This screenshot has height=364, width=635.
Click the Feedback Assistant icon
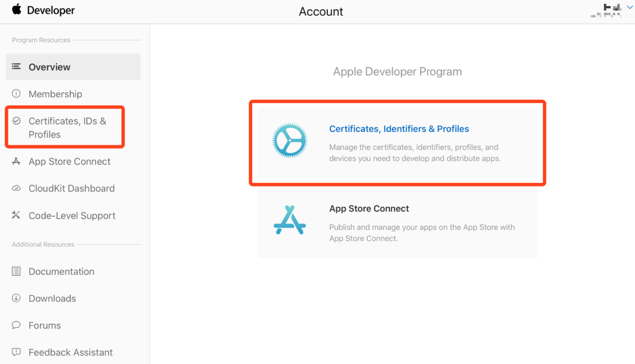pyautogui.click(x=16, y=352)
